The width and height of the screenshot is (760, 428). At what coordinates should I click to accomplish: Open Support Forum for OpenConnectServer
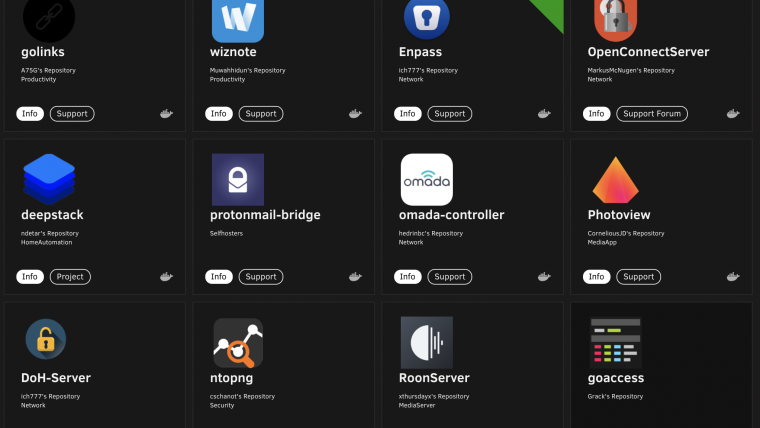tap(652, 114)
